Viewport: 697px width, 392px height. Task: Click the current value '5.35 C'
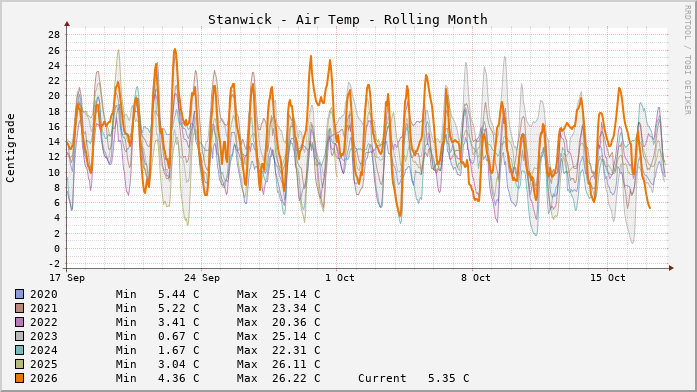click(x=449, y=378)
